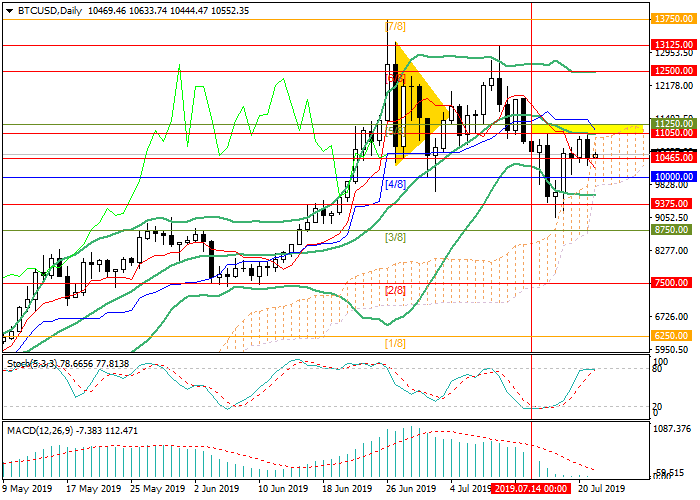The height and width of the screenshot is (500, 700).
Task: Click the [4/8] Murrey level label
Action: tap(395, 184)
